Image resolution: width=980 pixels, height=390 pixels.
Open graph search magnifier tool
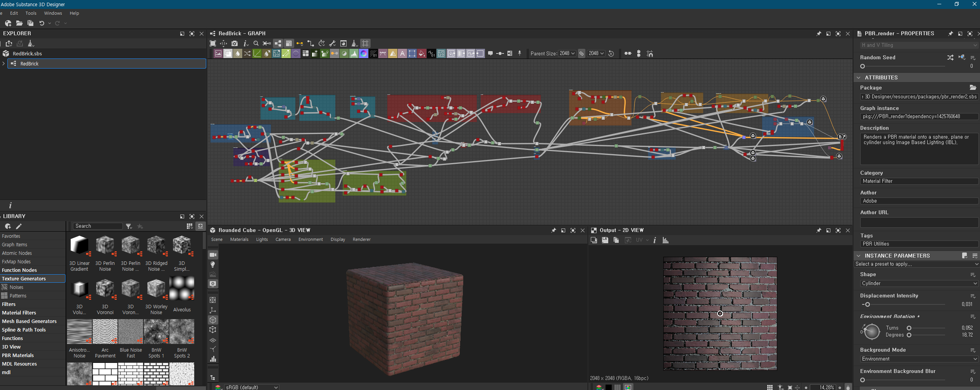click(256, 43)
